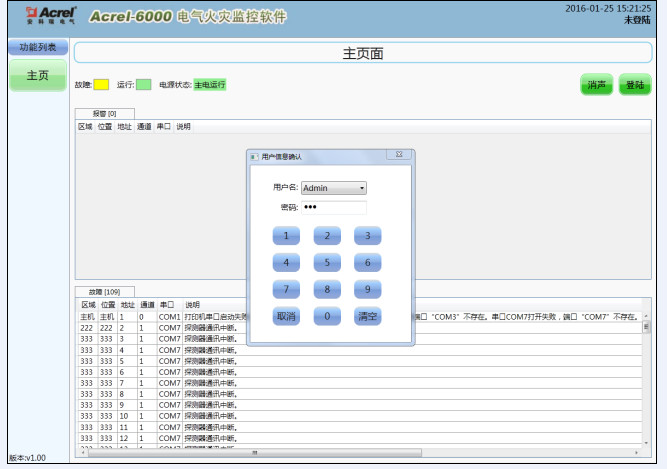Click the yellow fault indicator swatch

pyautogui.click(x=101, y=85)
